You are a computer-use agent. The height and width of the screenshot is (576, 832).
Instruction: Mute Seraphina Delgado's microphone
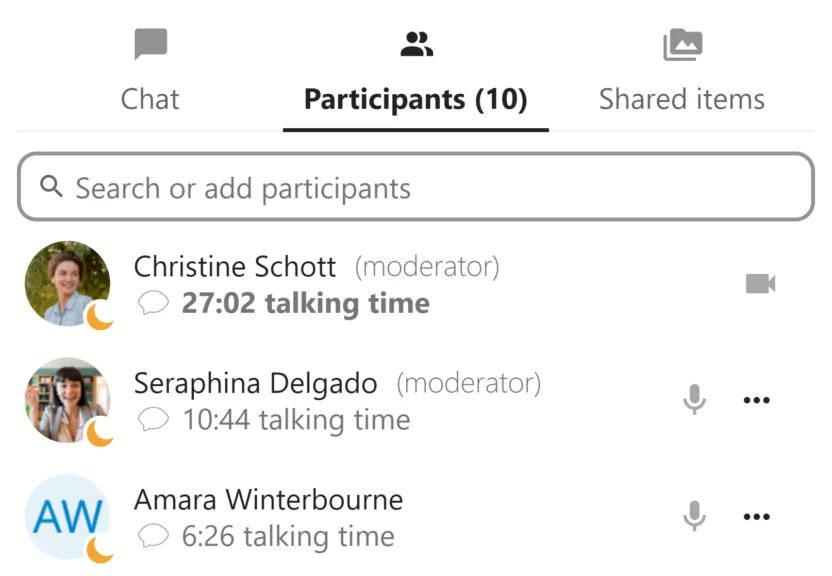694,400
